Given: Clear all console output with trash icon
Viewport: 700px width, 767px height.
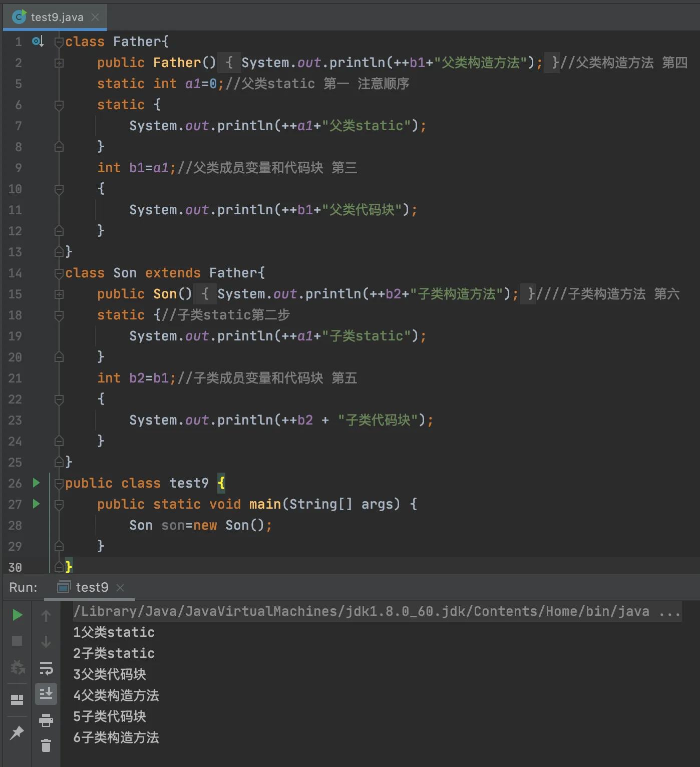Looking at the screenshot, I should (46, 746).
